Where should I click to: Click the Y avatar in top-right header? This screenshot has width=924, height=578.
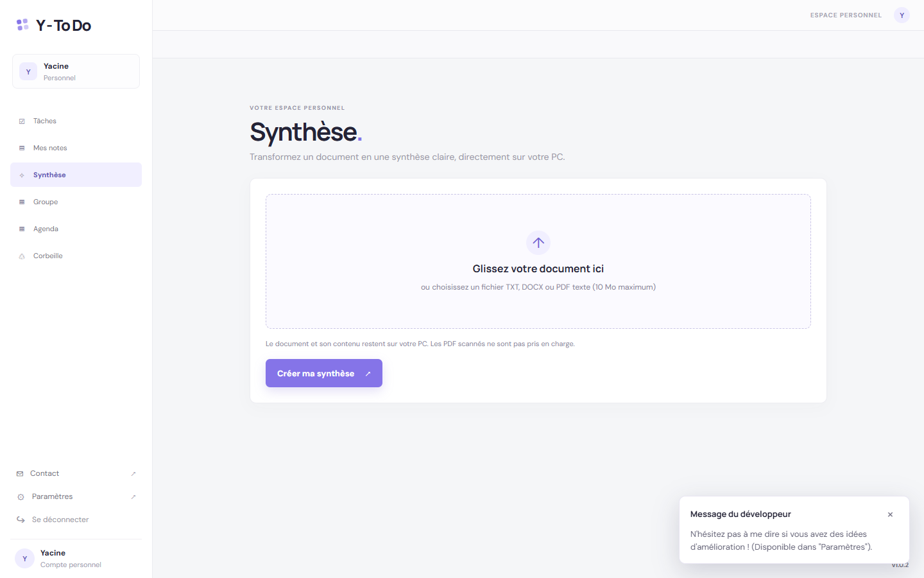[x=902, y=15]
